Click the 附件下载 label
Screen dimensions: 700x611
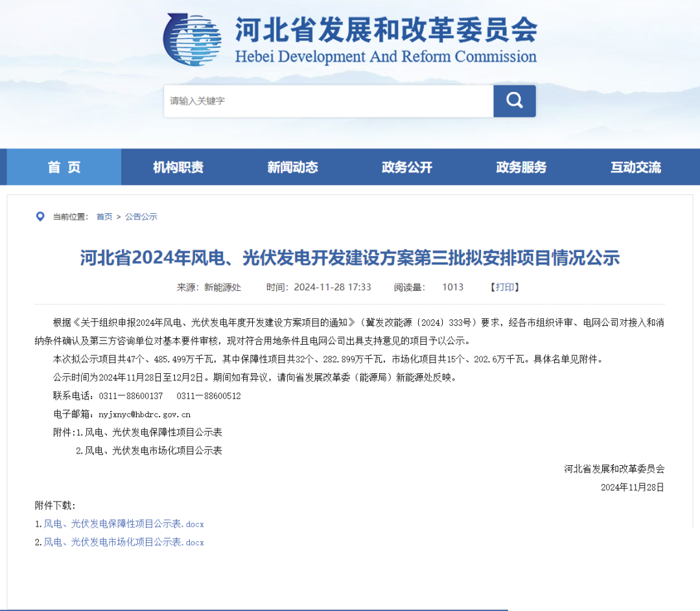[x=55, y=505]
